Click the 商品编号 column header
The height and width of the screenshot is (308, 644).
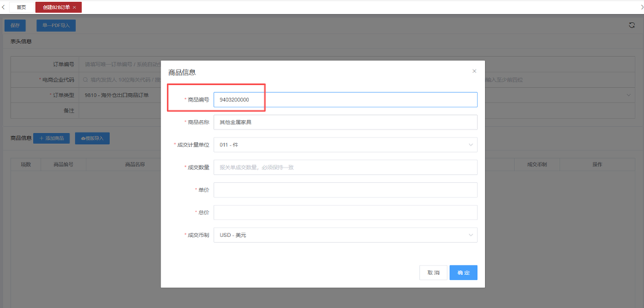[64, 165]
